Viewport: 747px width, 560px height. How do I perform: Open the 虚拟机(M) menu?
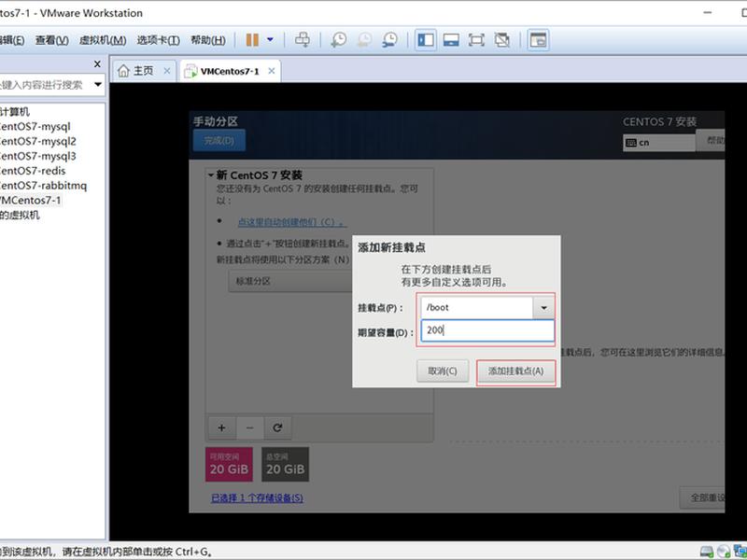pyautogui.click(x=103, y=40)
